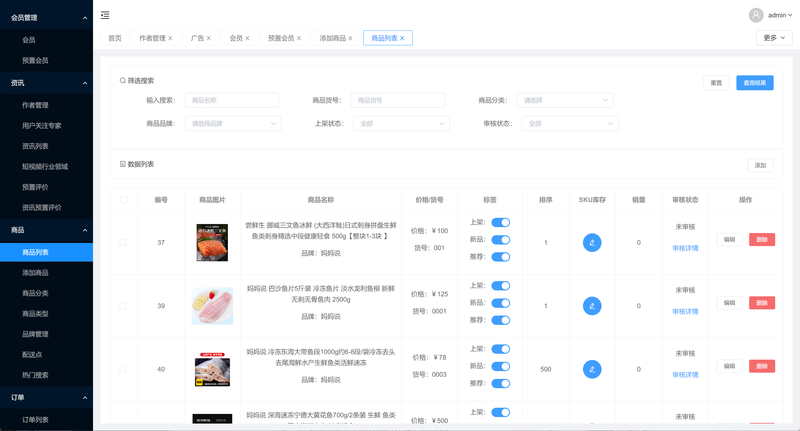Toggle 推荐 switch for product 40
Viewport: 800px width, 431px height.
point(501,384)
